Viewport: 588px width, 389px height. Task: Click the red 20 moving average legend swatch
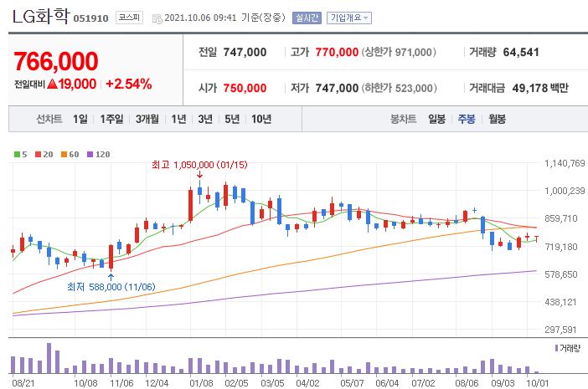click(38, 154)
